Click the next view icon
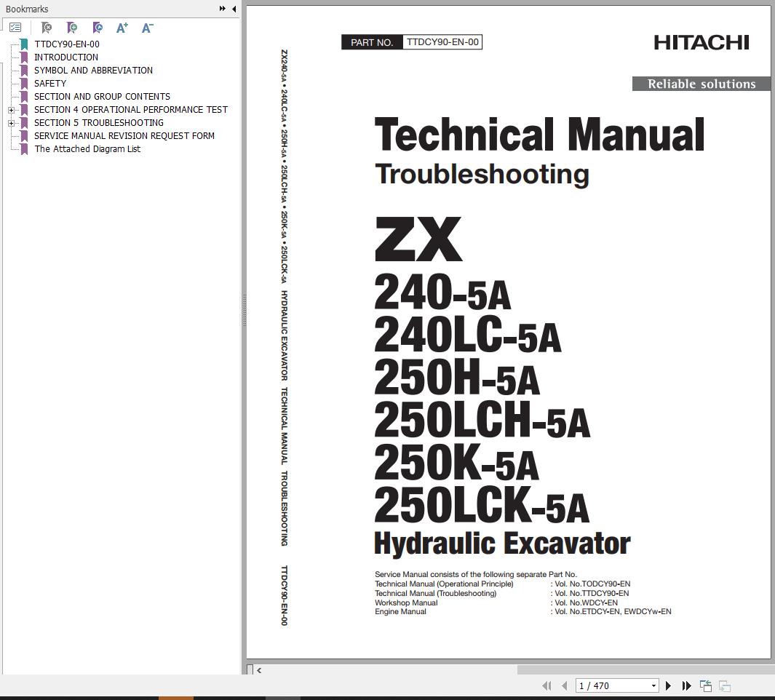 [725, 685]
